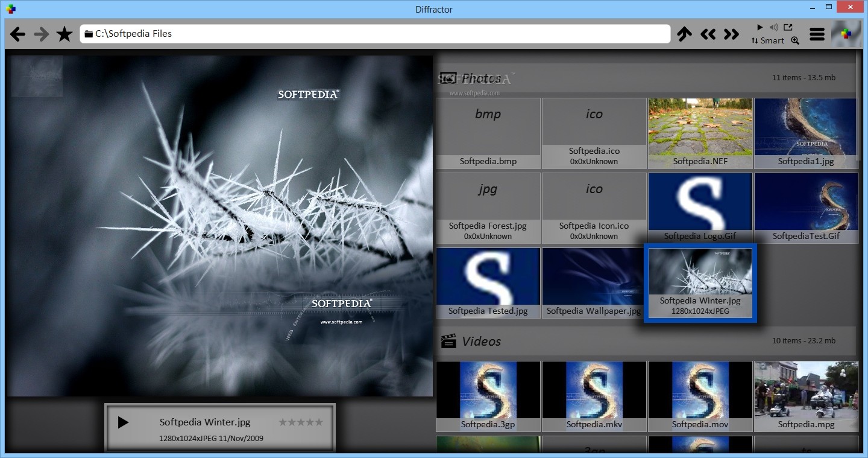Select the Softpedia.mkv video

tap(594, 396)
